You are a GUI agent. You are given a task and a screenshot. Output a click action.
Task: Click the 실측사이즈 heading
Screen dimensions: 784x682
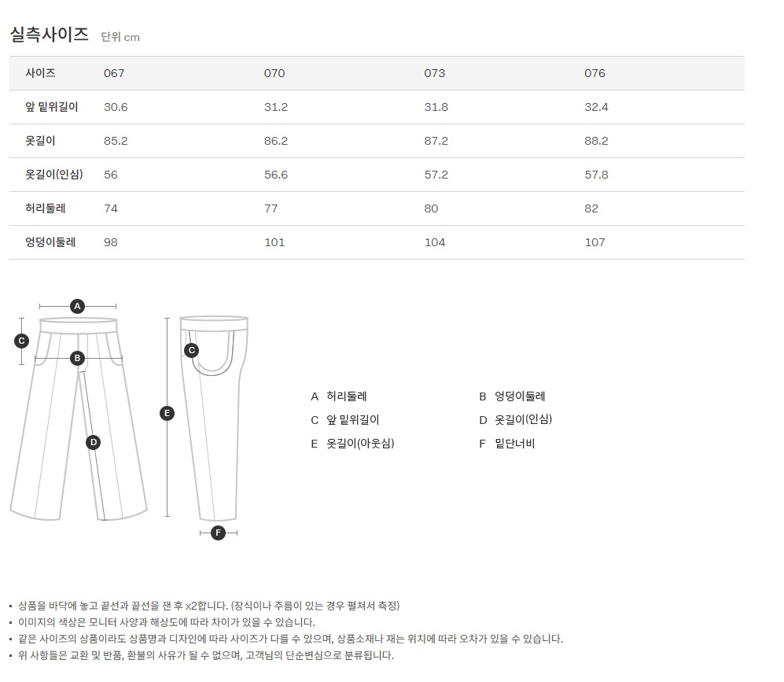point(49,34)
